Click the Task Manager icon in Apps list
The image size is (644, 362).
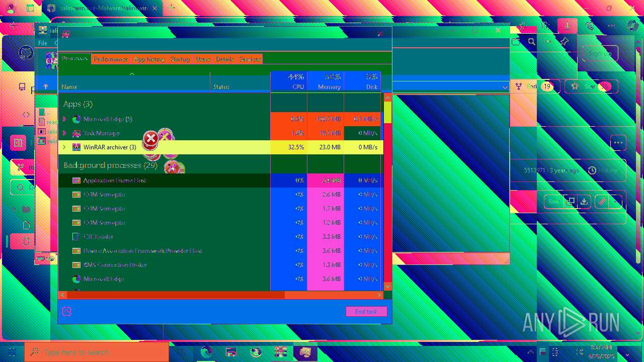point(76,133)
